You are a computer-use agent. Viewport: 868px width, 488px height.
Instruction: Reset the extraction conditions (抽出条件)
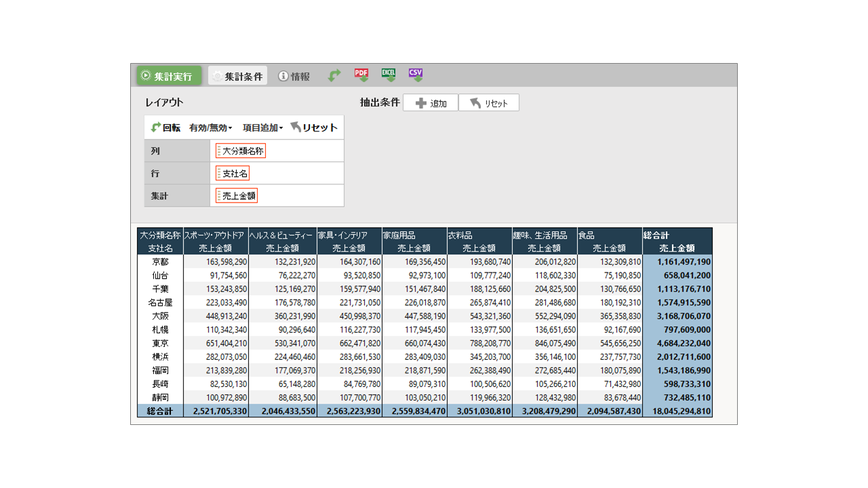(489, 103)
